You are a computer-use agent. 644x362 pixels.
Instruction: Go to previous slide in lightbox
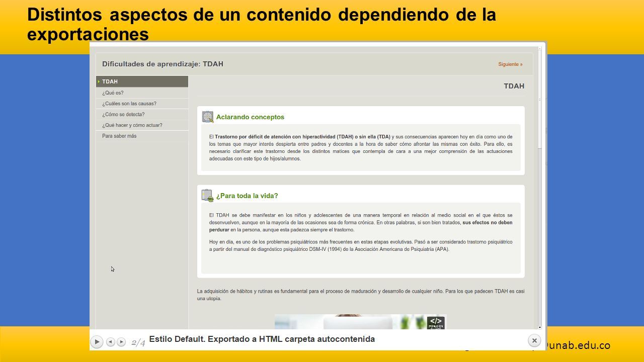coord(111,342)
